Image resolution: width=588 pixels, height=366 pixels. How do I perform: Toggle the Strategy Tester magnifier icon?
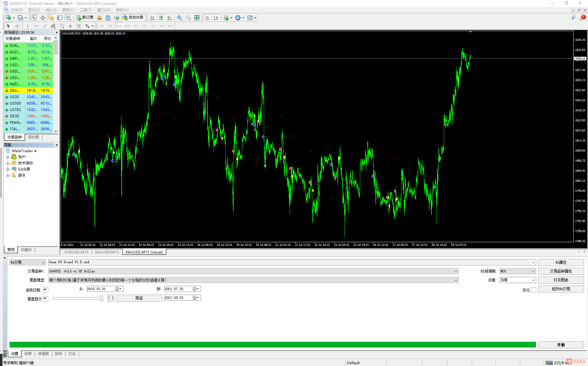(68, 18)
